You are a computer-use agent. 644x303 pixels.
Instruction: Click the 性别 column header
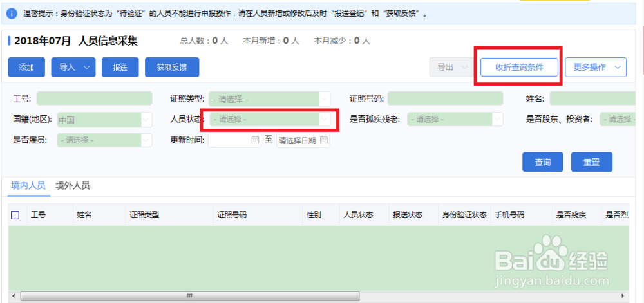click(314, 215)
